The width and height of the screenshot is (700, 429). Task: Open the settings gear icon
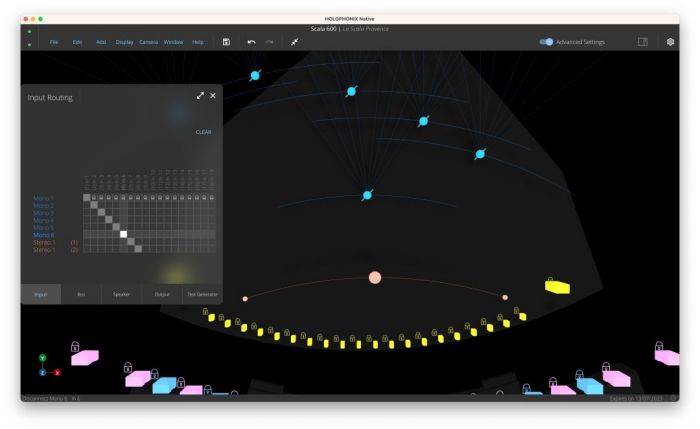point(670,42)
